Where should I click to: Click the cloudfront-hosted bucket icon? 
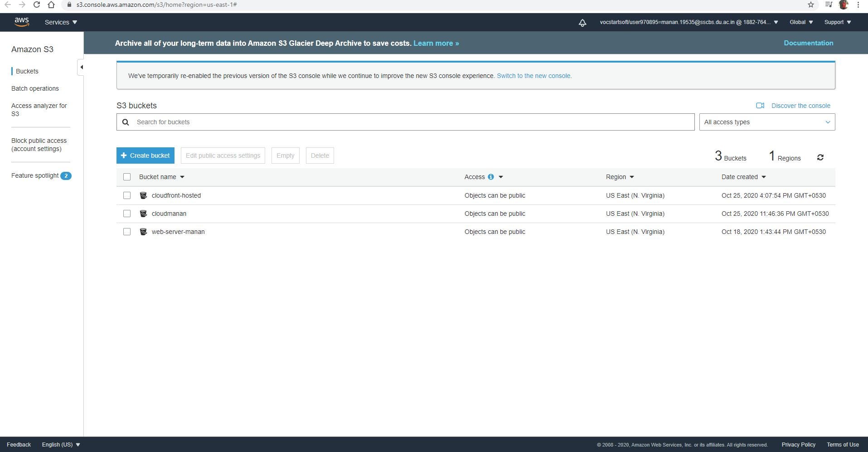[x=143, y=195]
